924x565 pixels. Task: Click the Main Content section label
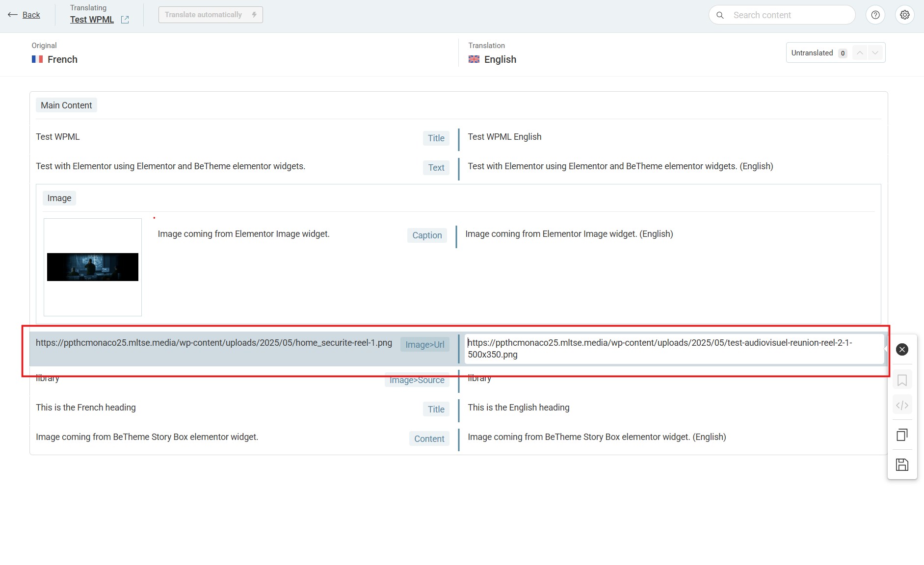coord(66,105)
